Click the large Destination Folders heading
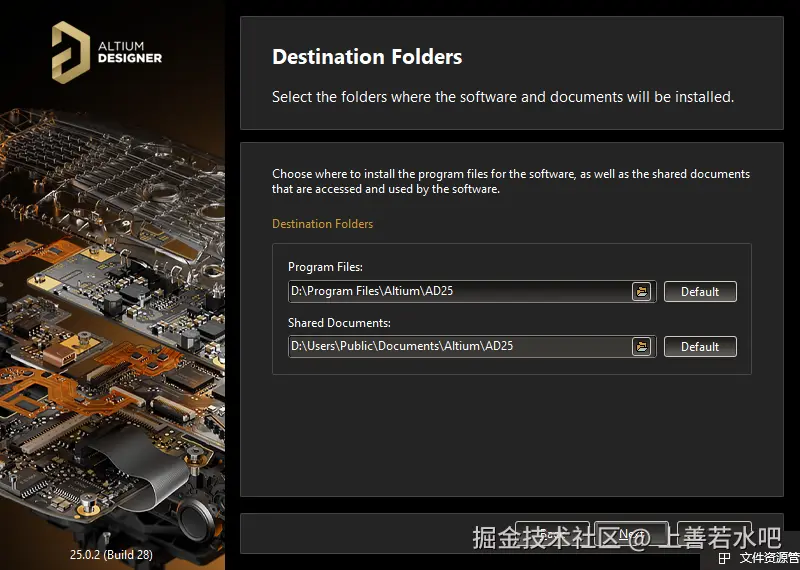800x570 pixels. coord(367,57)
